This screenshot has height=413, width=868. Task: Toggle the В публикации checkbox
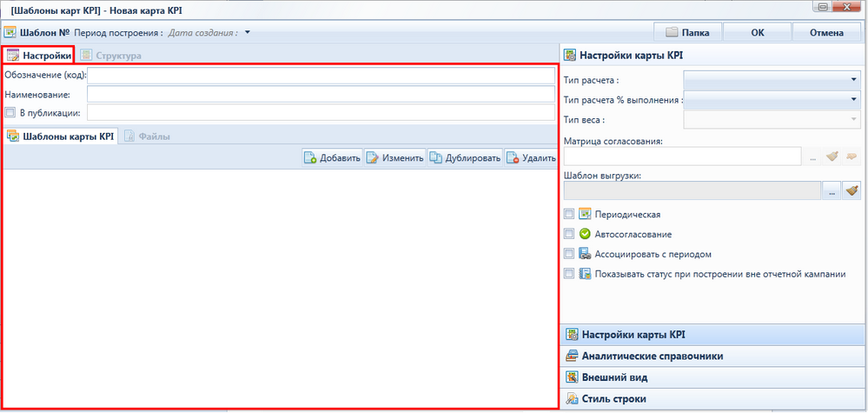10,113
